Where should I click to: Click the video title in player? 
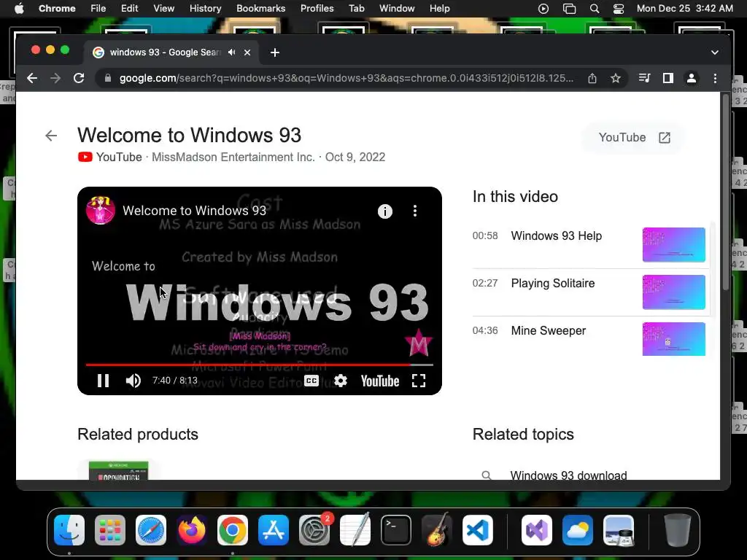(x=194, y=211)
